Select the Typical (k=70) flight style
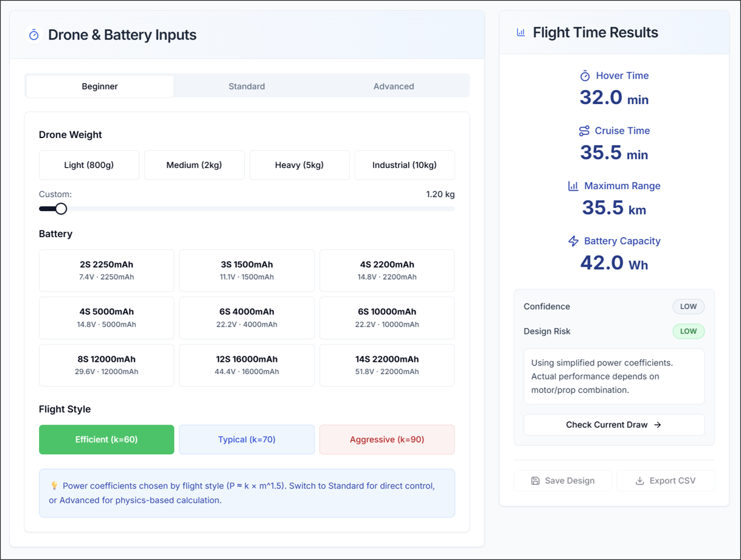The height and width of the screenshot is (560, 741). pyautogui.click(x=246, y=439)
